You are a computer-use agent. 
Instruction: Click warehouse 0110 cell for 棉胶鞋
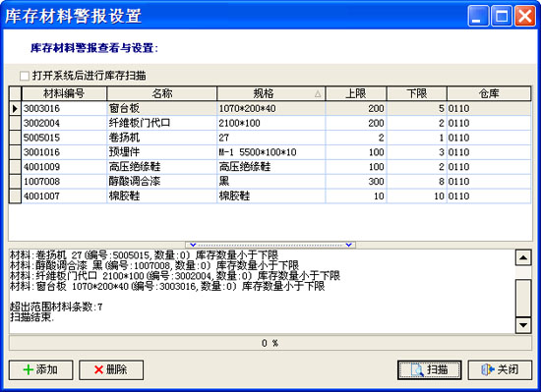pos(489,196)
